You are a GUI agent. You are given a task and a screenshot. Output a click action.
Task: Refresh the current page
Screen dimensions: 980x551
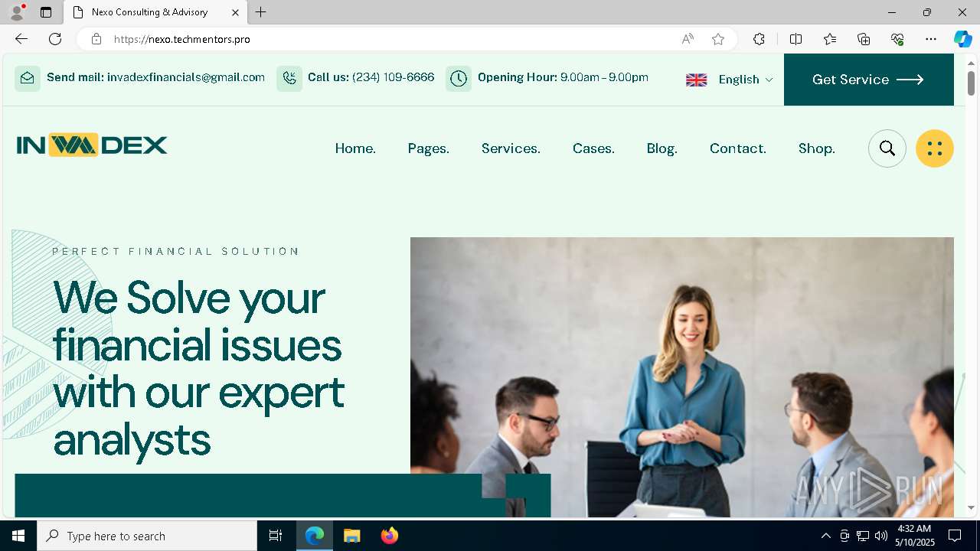point(55,39)
